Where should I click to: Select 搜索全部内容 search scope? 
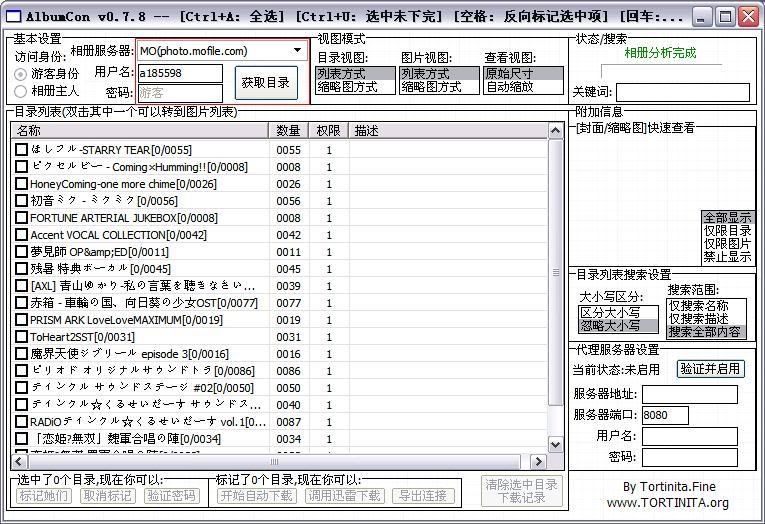(x=706, y=332)
